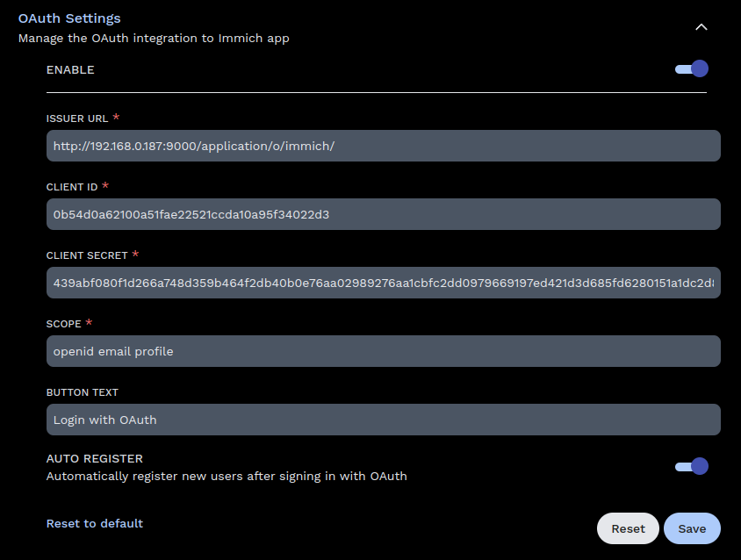741x560 pixels.
Task: Click the OAuth Settings heading
Action: (69, 18)
